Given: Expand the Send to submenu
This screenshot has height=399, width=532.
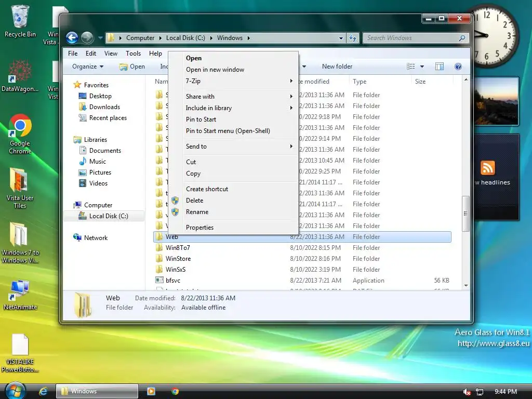Looking at the screenshot, I should tap(233, 146).
